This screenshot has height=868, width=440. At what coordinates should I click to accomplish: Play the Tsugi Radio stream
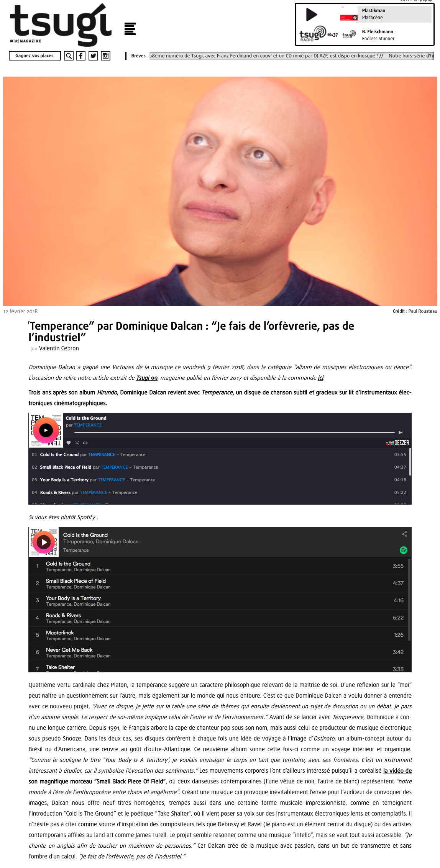311,15
